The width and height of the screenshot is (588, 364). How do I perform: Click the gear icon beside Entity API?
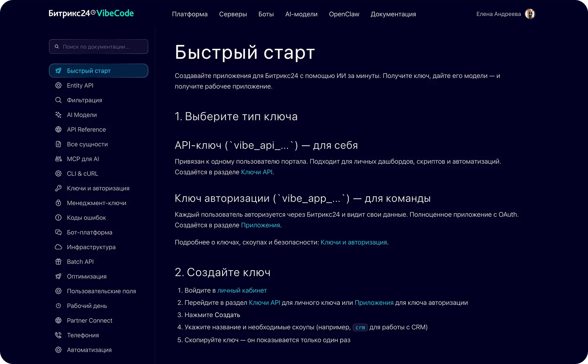58,85
